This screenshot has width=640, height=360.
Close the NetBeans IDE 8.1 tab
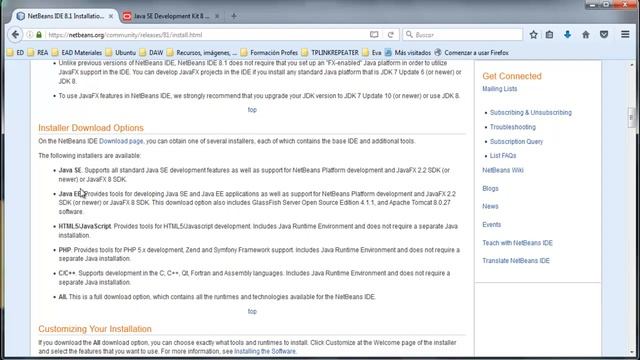tap(111, 16)
